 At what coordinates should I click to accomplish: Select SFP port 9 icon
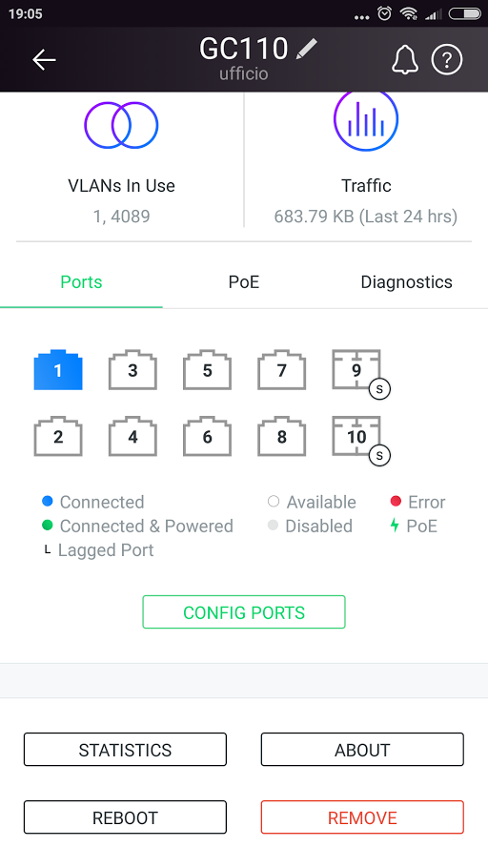click(x=356, y=370)
